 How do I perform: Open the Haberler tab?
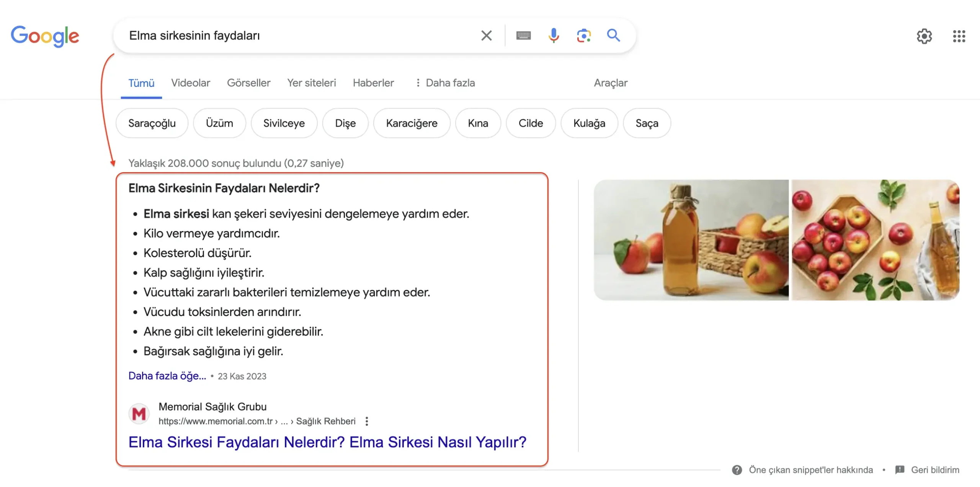click(x=373, y=83)
